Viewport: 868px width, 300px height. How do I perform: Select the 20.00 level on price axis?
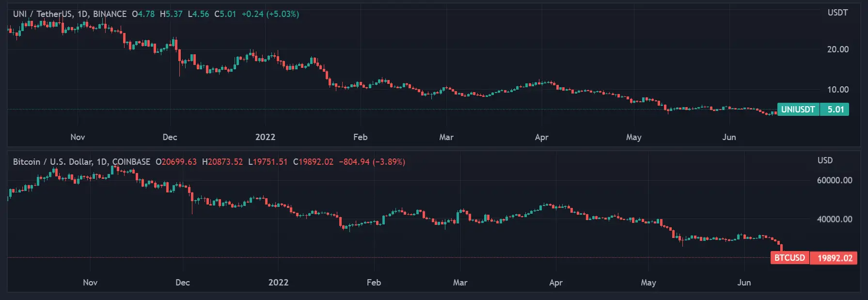pyautogui.click(x=837, y=49)
